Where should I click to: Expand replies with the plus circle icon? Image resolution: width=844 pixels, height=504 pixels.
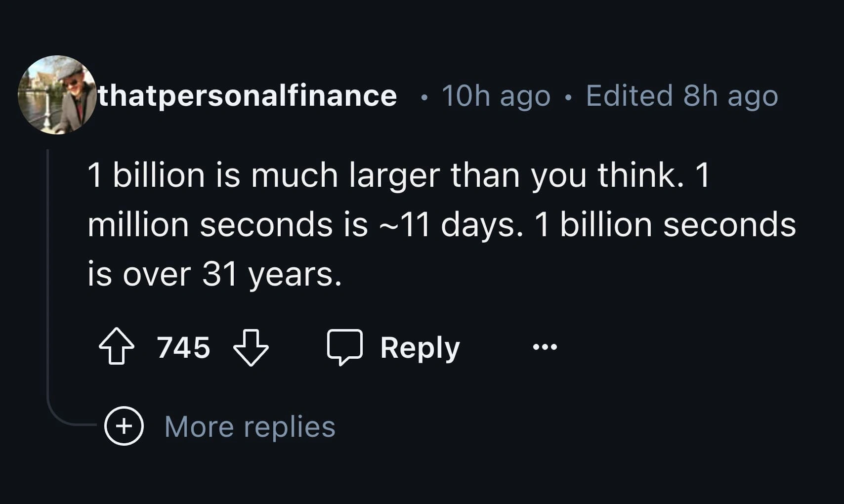[124, 426]
